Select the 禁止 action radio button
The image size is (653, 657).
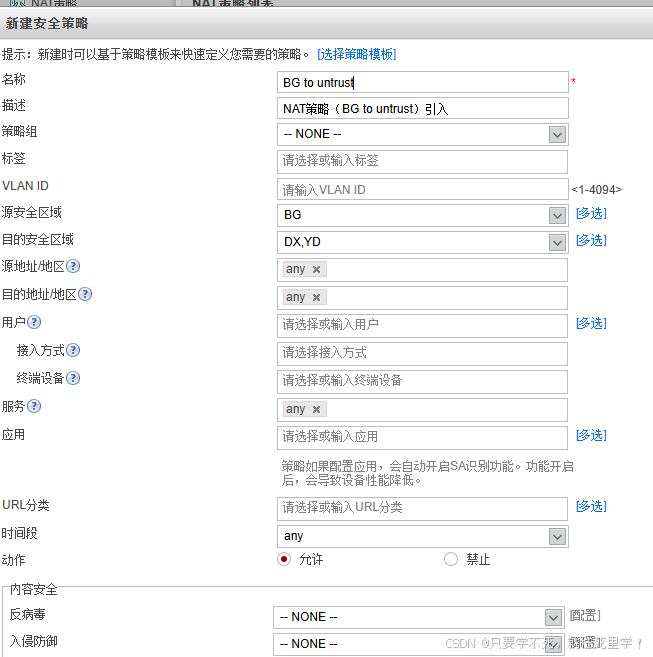click(x=451, y=559)
